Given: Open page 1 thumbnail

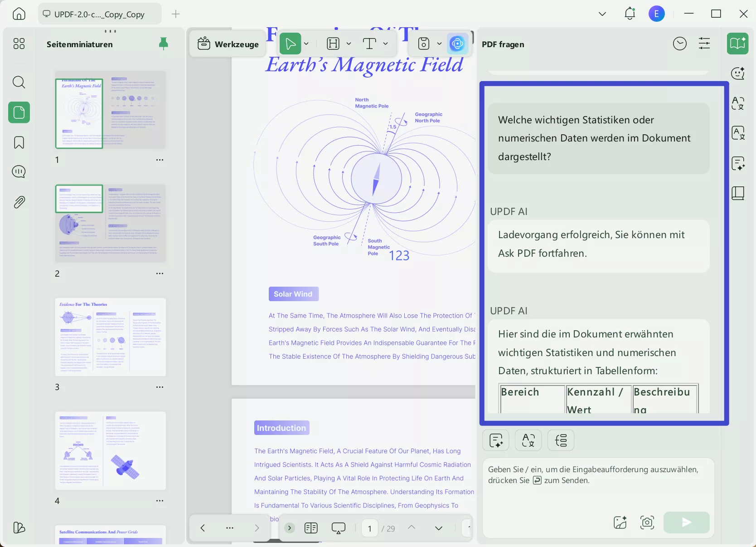Looking at the screenshot, I should [x=111, y=110].
